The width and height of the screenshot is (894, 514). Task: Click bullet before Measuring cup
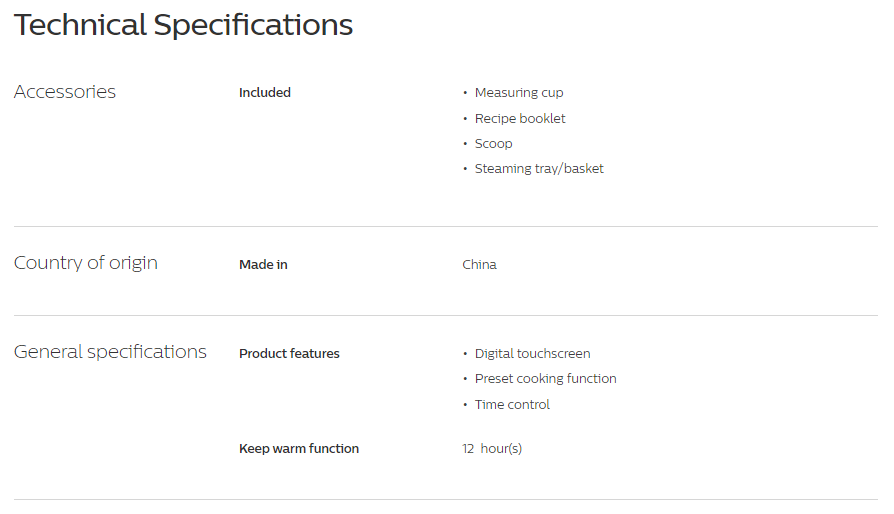point(465,92)
